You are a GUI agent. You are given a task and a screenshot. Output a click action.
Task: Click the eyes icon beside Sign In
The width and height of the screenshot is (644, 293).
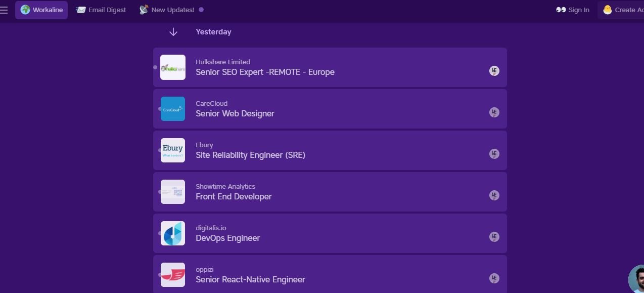pyautogui.click(x=561, y=10)
